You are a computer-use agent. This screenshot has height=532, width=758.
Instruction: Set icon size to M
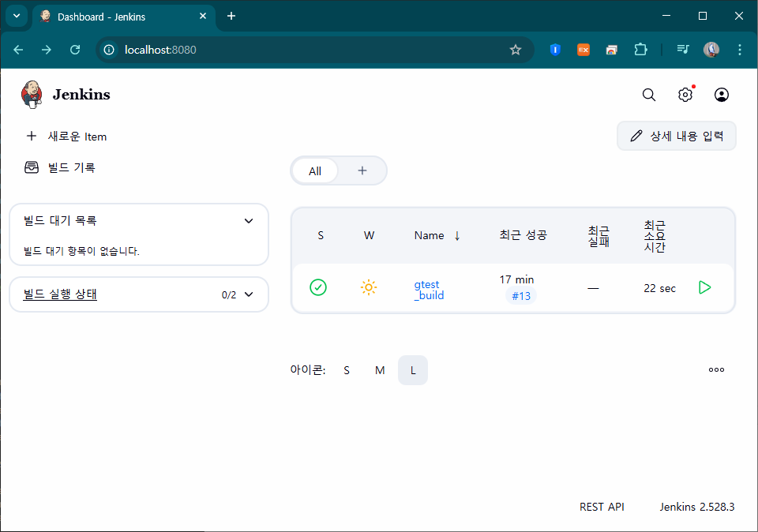click(x=380, y=370)
